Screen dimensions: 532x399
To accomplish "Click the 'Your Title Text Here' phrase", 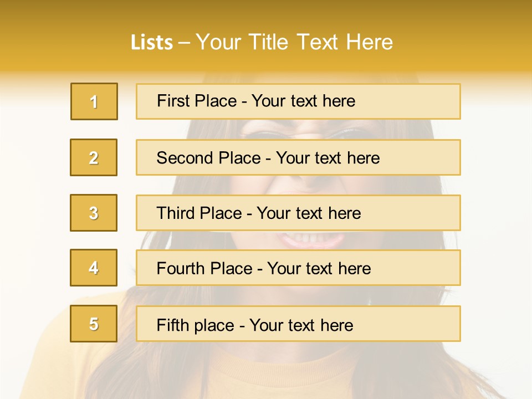I will [x=294, y=42].
